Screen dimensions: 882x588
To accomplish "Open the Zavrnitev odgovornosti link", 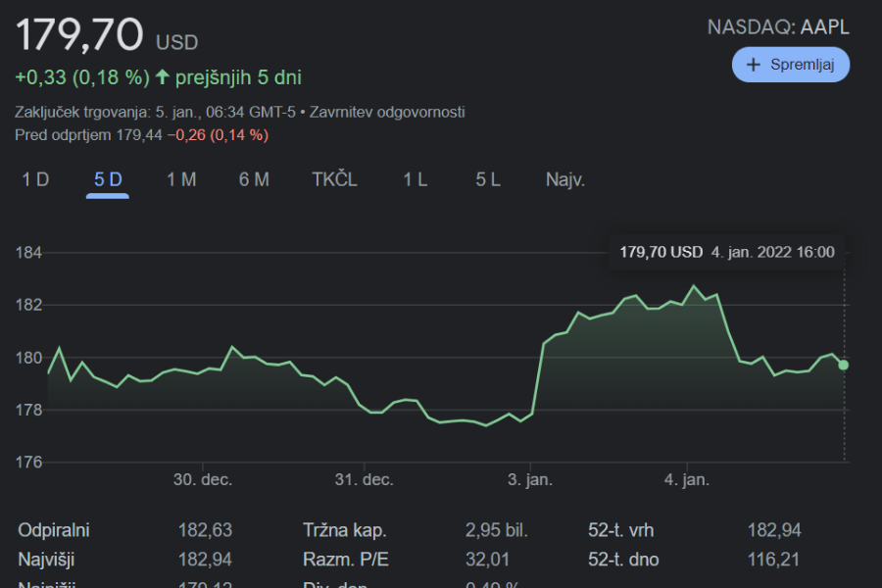I will pyautogui.click(x=387, y=112).
